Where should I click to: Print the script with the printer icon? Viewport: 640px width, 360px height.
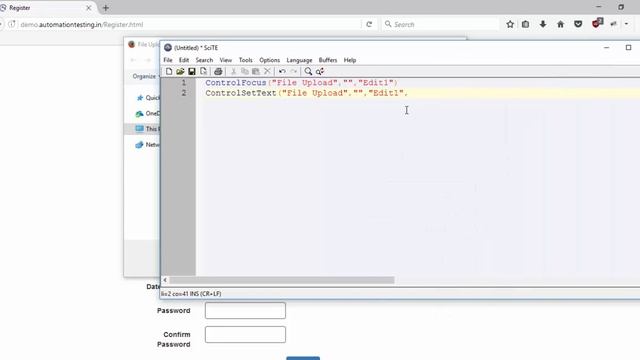coord(218,71)
